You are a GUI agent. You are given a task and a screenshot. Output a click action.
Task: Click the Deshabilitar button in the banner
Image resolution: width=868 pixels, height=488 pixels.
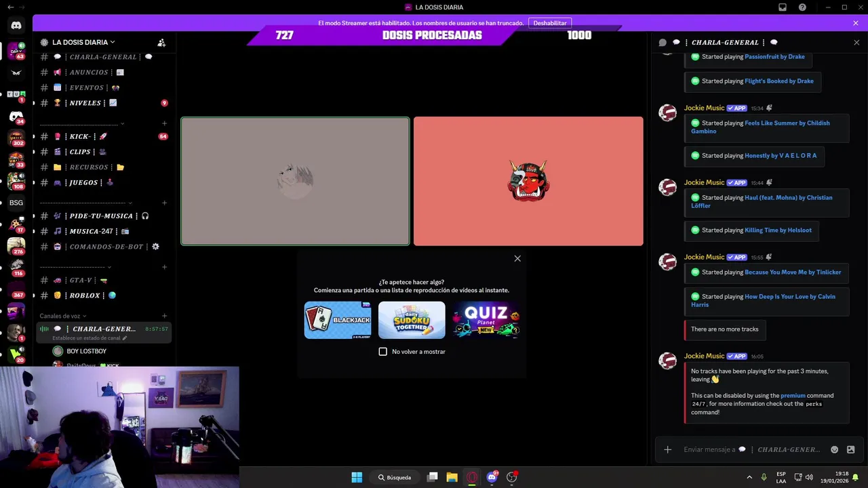(x=550, y=23)
